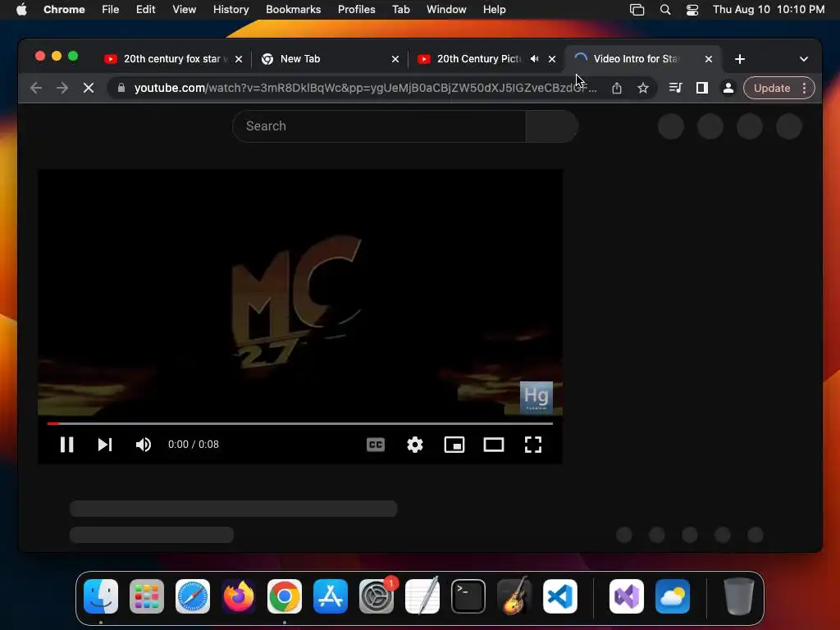Viewport: 840px width, 630px height.
Task: Select 'Video Intro for Sta' tab
Action: [x=635, y=59]
